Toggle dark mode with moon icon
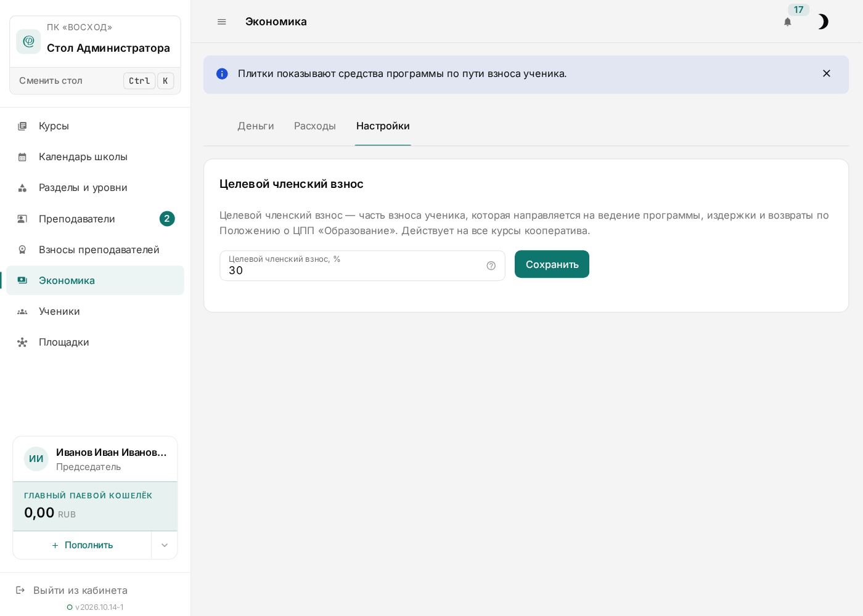 coord(823,22)
